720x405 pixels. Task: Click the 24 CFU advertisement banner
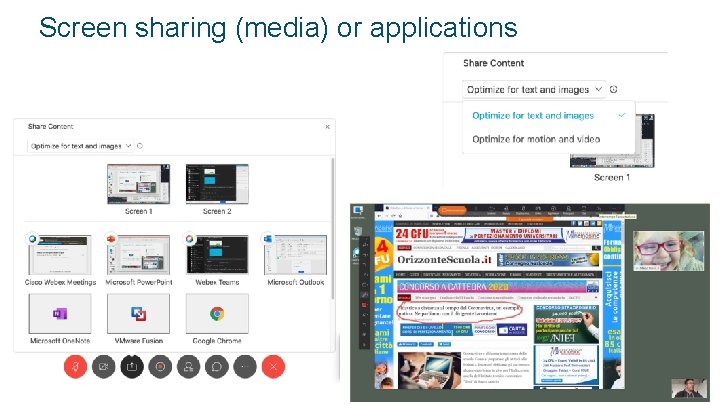tap(429, 235)
